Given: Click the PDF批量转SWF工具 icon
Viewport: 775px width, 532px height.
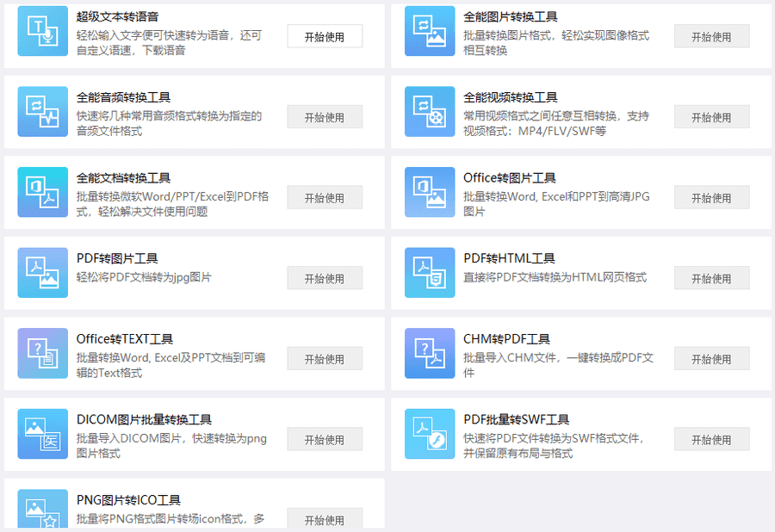Looking at the screenshot, I should (430, 434).
